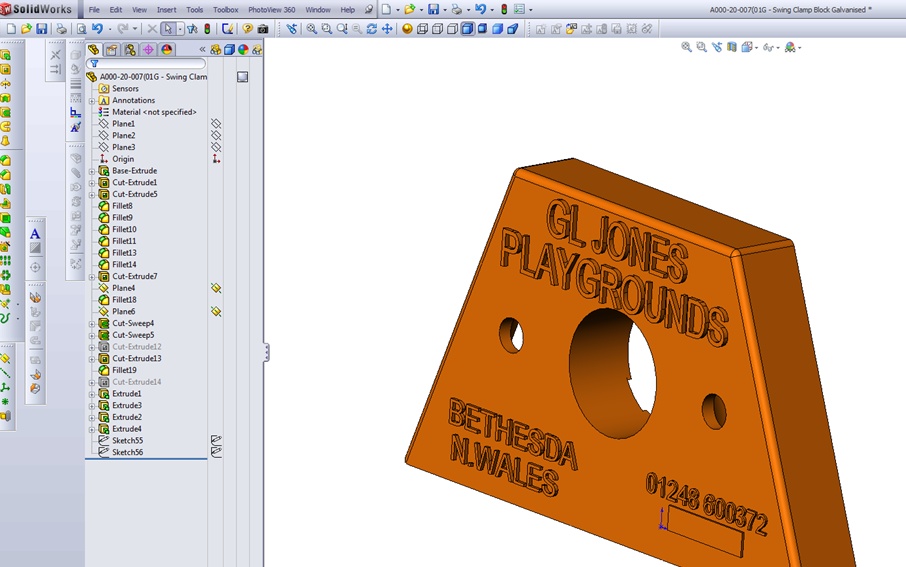Viewport: 906px width, 567px height.
Task: Click the Section View icon in heads-up toolbar
Action: click(732, 47)
